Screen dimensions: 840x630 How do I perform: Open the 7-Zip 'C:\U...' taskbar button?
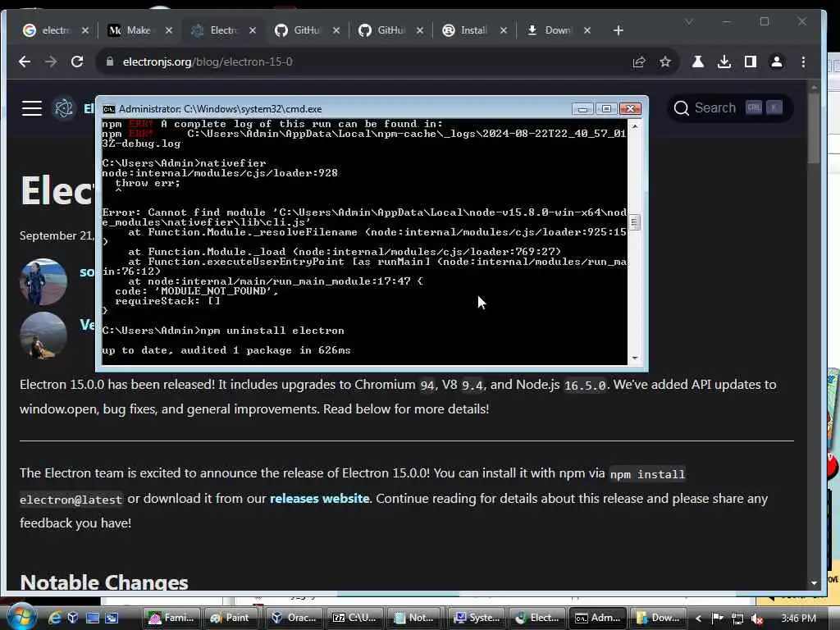(x=355, y=618)
